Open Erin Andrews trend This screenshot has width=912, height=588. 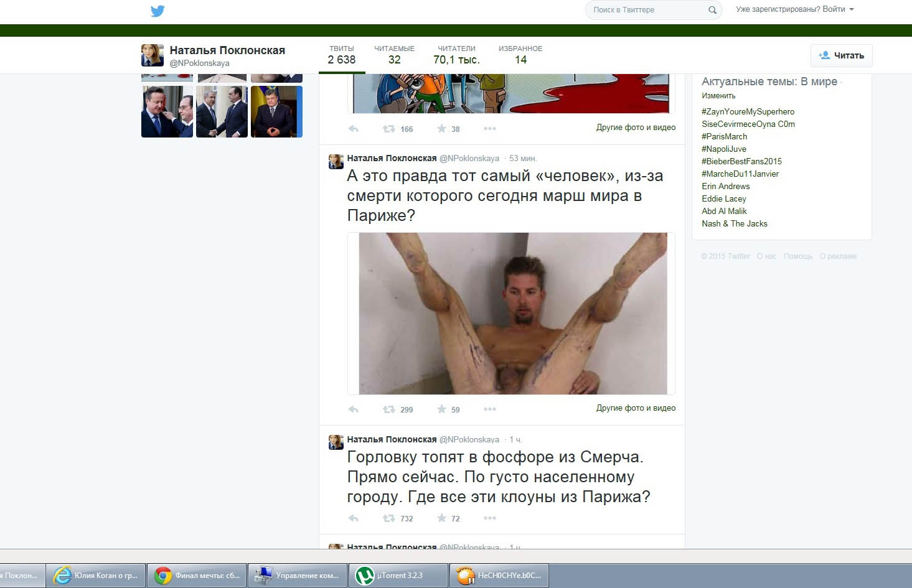point(725,187)
